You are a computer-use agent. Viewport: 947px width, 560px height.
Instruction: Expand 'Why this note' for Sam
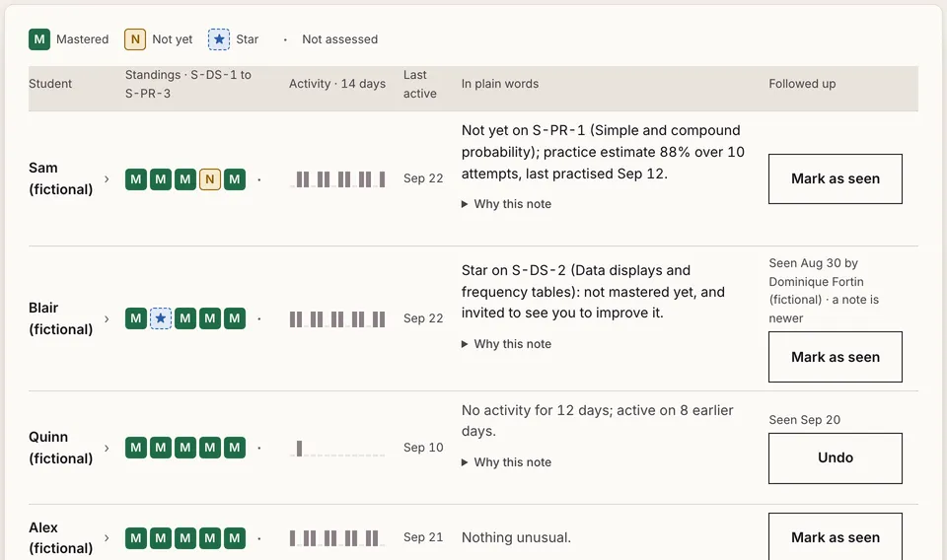506,204
